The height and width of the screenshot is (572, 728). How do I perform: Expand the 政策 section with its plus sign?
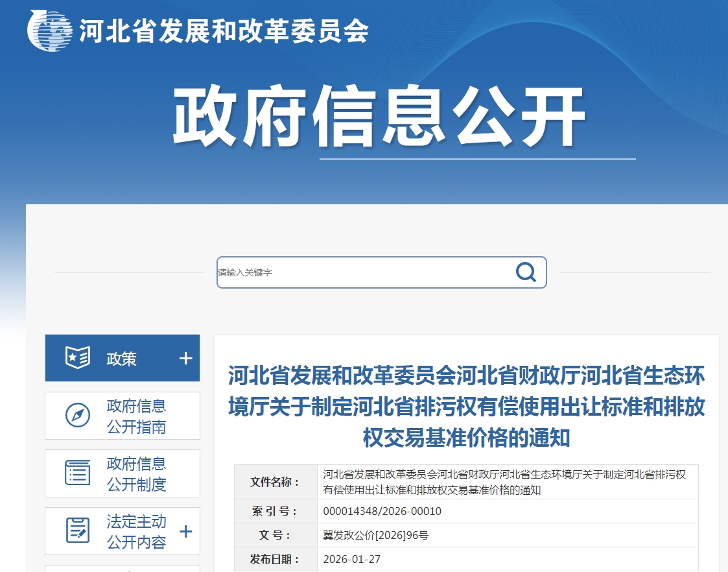click(185, 359)
